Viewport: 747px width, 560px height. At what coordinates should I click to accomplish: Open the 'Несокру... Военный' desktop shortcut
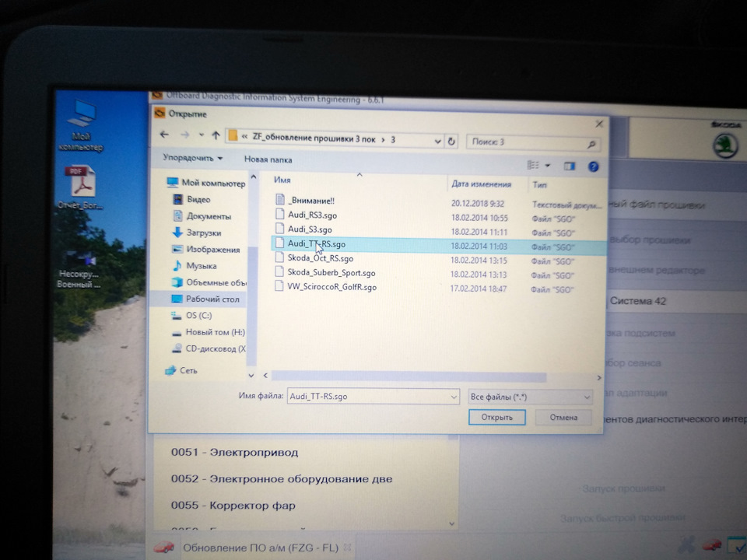tap(79, 270)
